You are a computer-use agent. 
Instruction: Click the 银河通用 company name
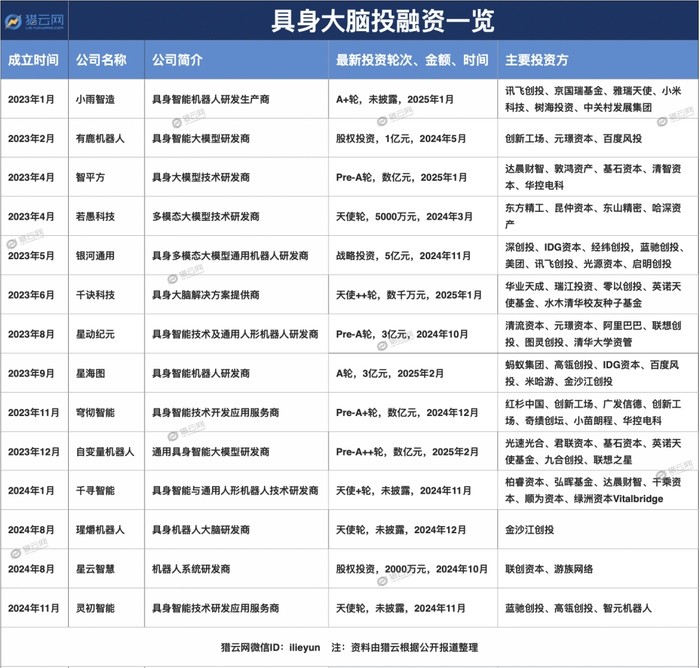(x=95, y=256)
